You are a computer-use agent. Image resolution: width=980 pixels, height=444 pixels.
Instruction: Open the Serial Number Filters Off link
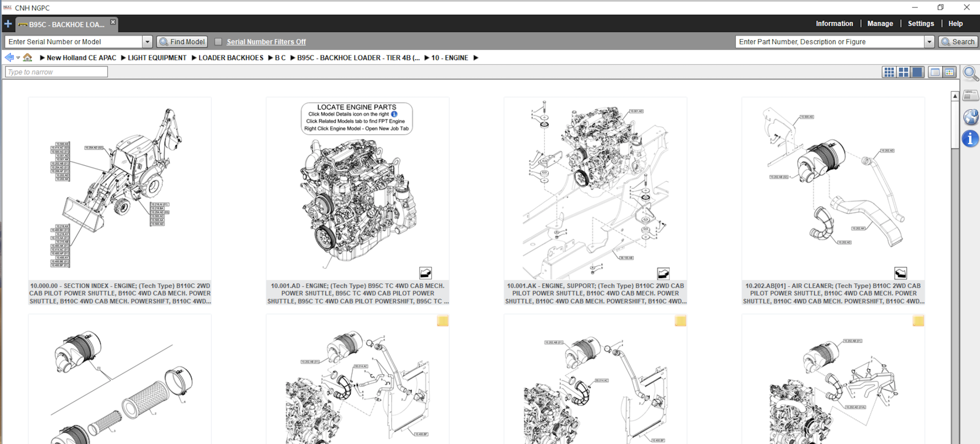point(266,42)
